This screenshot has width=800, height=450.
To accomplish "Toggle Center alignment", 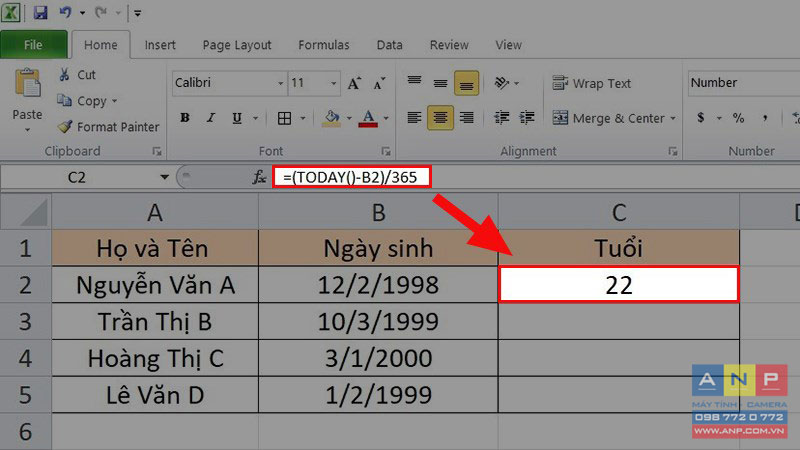I will point(440,118).
